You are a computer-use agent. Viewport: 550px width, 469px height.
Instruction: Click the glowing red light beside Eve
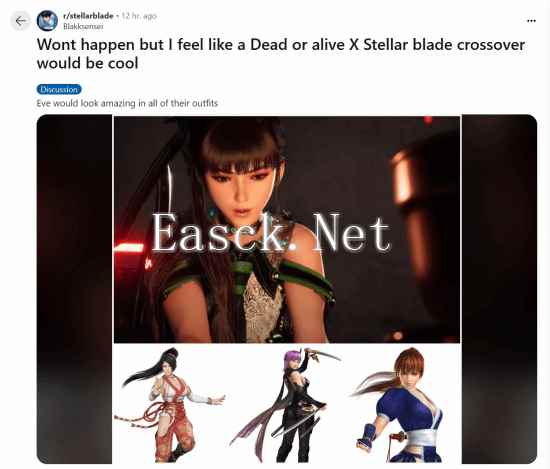[129, 247]
